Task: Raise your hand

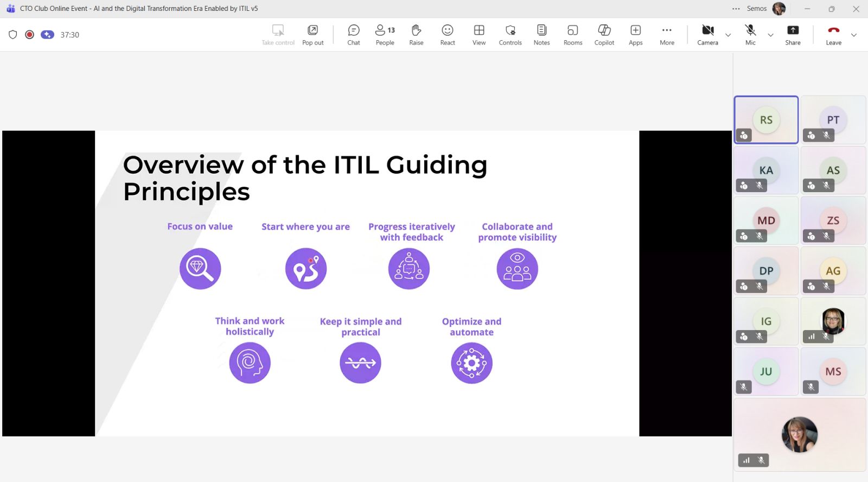Action: (x=416, y=35)
